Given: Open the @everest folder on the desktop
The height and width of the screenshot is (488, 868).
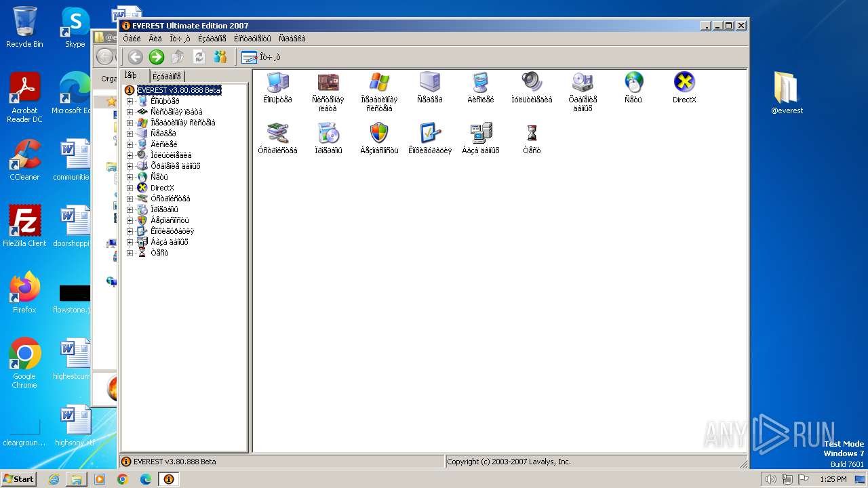Looking at the screenshot, I should [787, 93].
